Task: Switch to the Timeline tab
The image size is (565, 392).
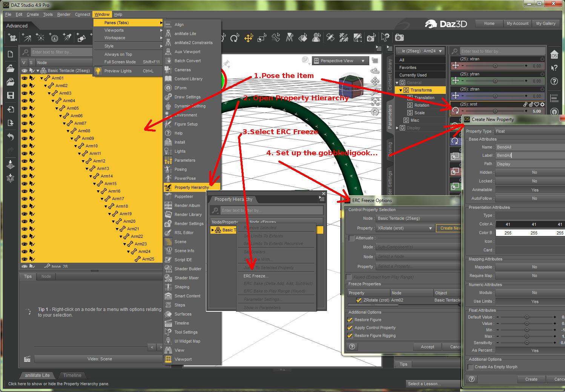Action: [x=72, y=375]
